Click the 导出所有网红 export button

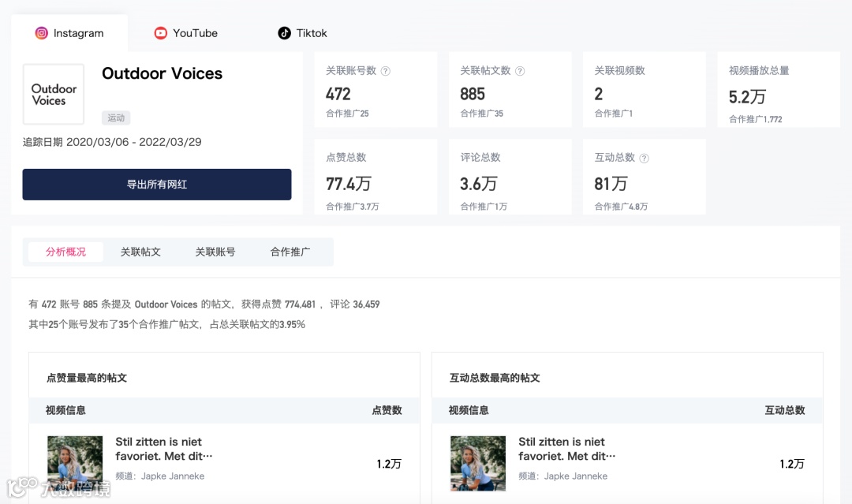click(x=156, y=184)
